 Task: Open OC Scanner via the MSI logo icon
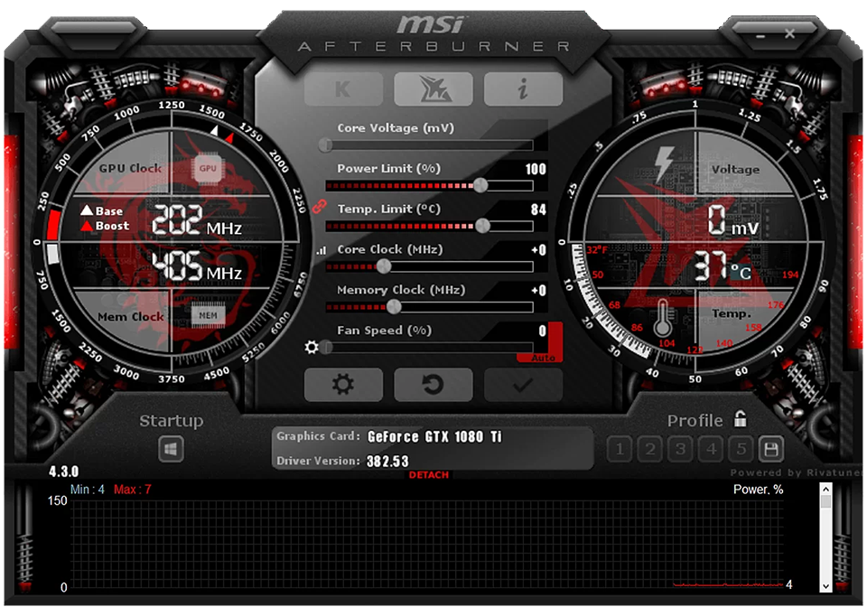pos(433,88)
